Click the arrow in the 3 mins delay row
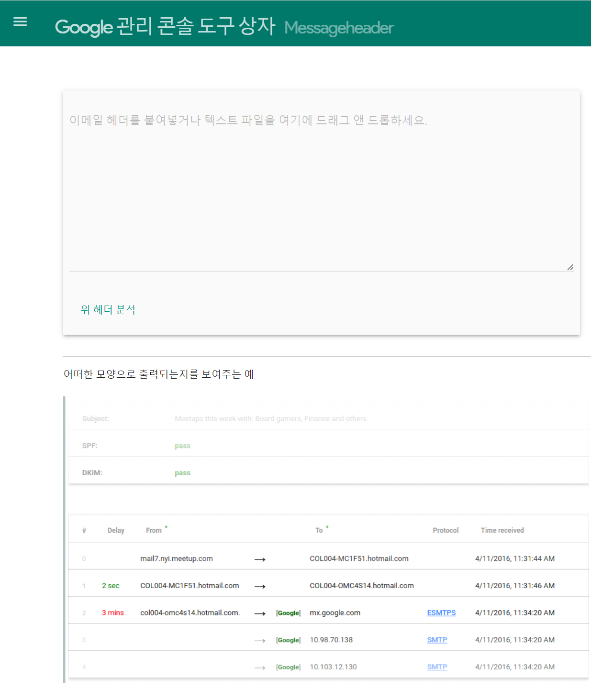Screen dimensions: 591x700 coord(260,613)
